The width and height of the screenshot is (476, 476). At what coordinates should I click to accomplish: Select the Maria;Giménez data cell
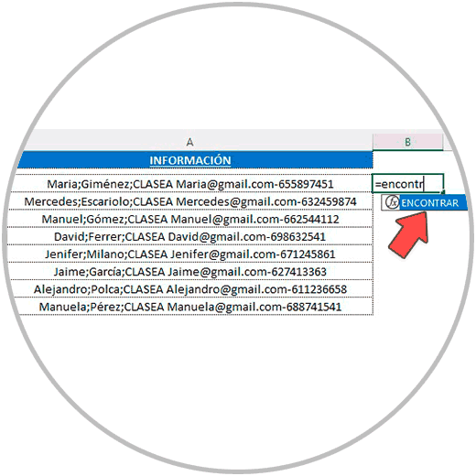point(189,184)
